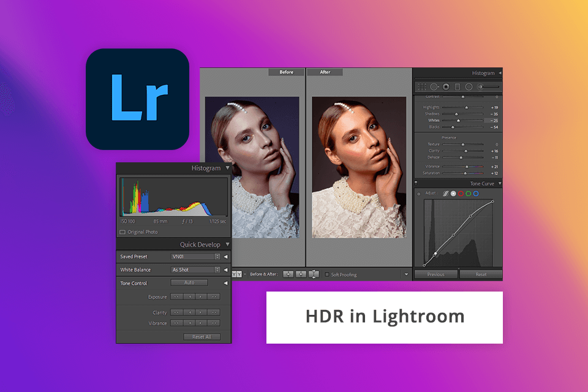Select the red channel curve
588x392 pixels.
click(x=461, y=194)
